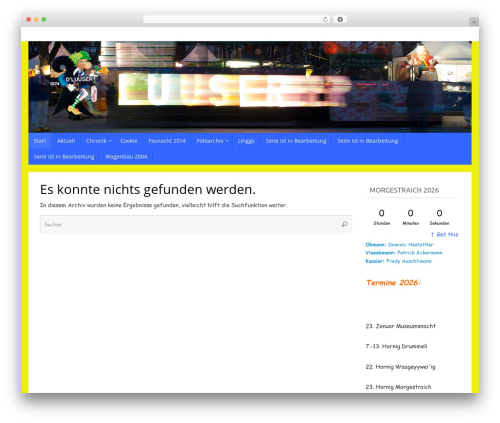Click '23. Hornig Morgestraich' entry
Screen dimensions: 500x423
(398, 387)
